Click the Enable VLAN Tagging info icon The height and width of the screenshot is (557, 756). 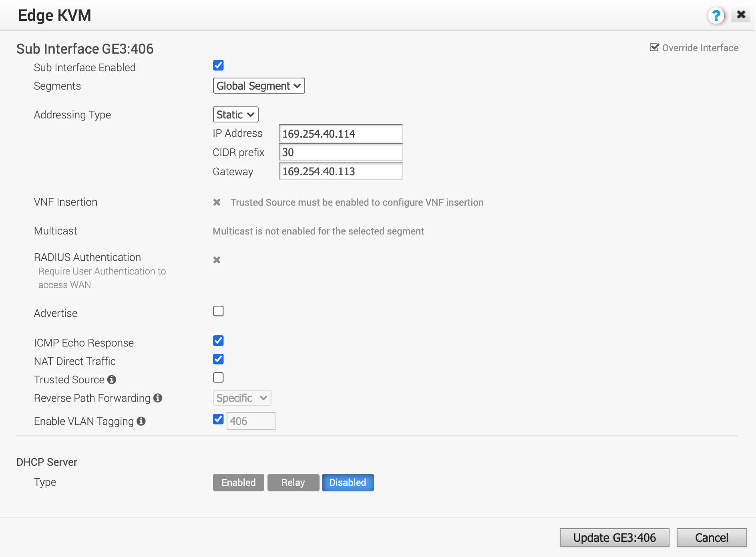pos(141,421)
